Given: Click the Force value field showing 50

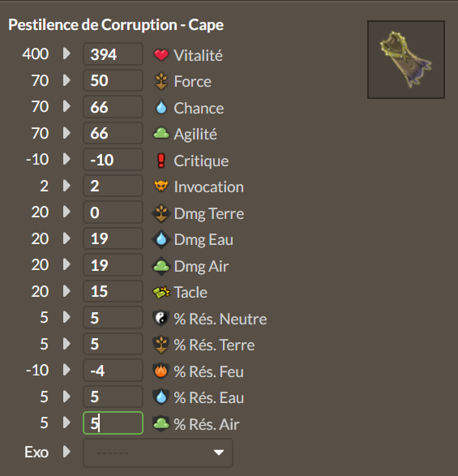Looking at the screenshot, I should pyautogui.click(x=113, y=80).
